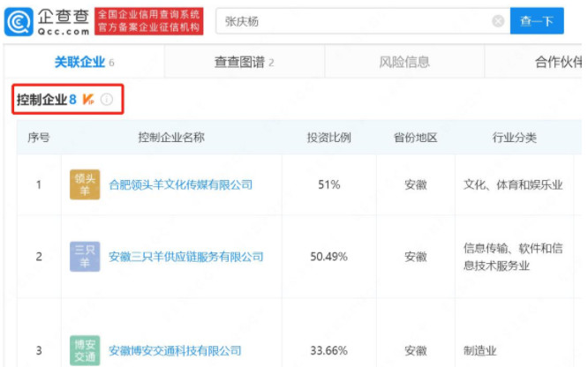The width and height of the screenshot is (588, 367).
Task: Click the 企查查 brand name text
Action: click(x=63, y=17)
